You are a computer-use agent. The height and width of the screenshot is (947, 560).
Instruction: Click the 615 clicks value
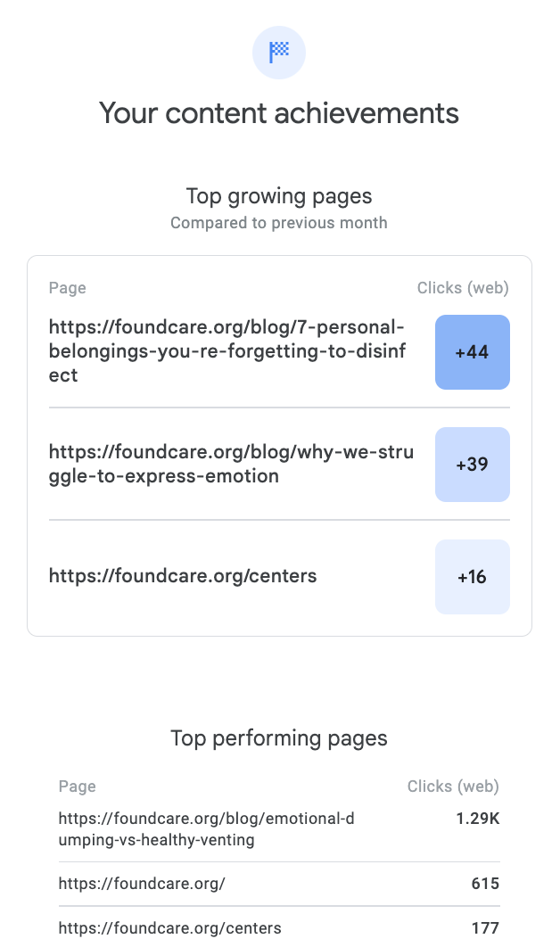point(485,884)
